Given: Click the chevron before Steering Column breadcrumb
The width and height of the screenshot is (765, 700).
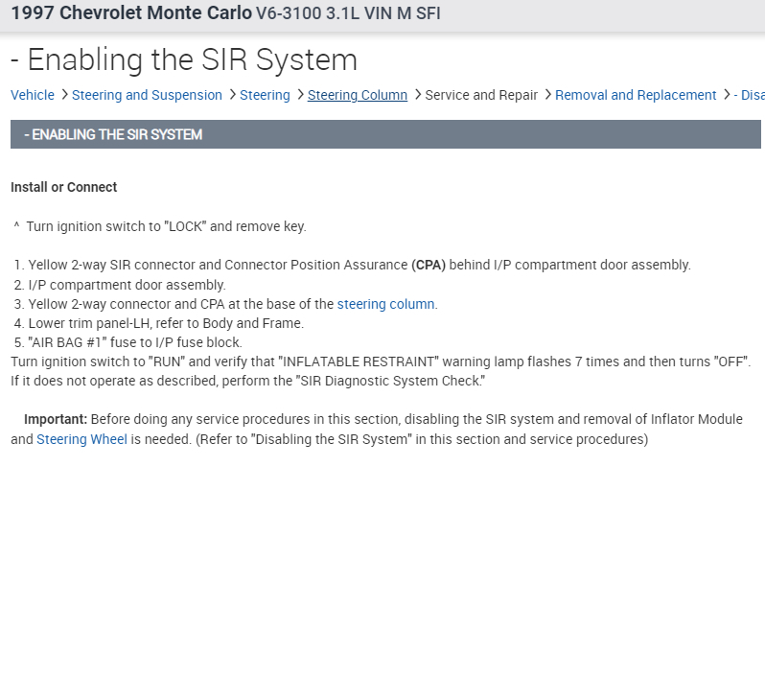Looking at the screenshot, I should (300, 95).
